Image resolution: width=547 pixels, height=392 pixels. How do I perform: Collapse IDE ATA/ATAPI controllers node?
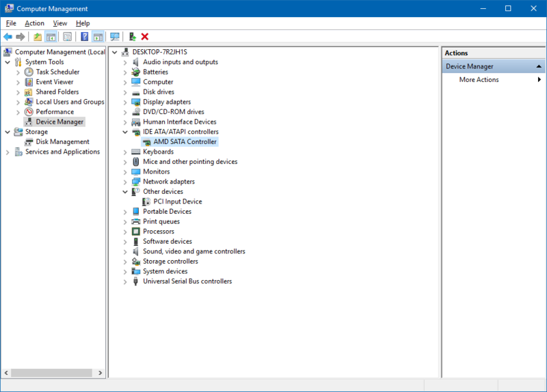coord(125,132)
